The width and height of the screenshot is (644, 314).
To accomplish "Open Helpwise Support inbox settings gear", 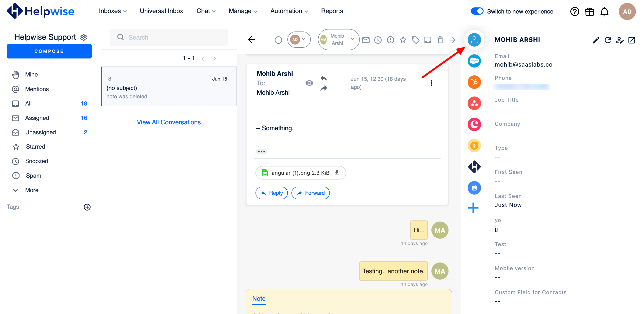I will pyautogui.click(x=84, y=37).
